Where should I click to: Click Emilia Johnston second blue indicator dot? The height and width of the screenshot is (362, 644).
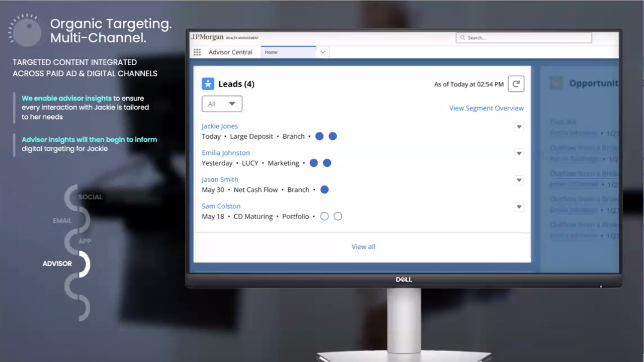point(327,163)
